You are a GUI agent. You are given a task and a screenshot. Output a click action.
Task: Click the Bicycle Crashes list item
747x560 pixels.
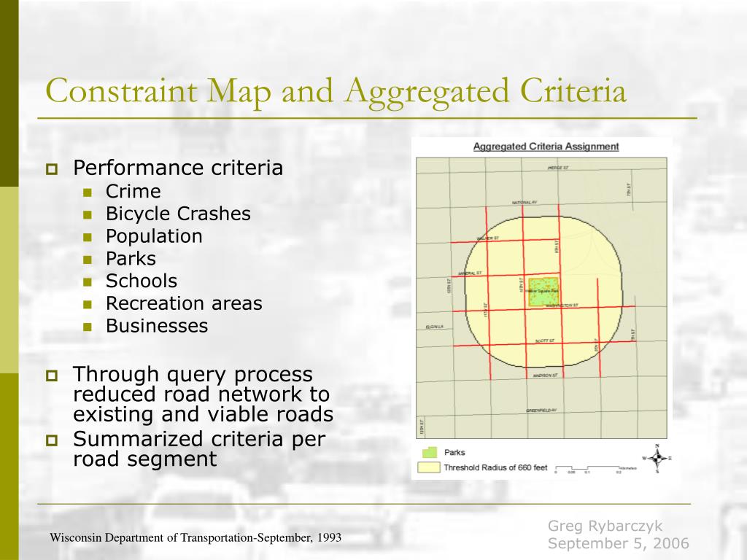tap(178, 214)
